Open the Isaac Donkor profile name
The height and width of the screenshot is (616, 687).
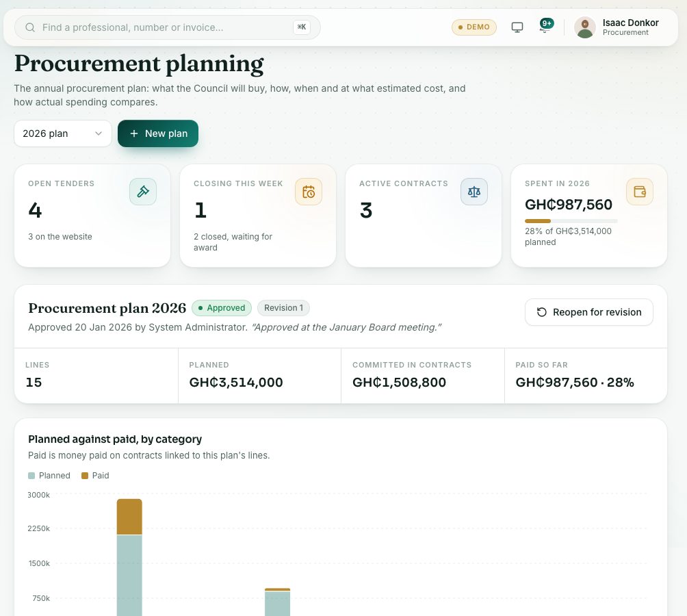pyautogui.click(x=630, y=23)
